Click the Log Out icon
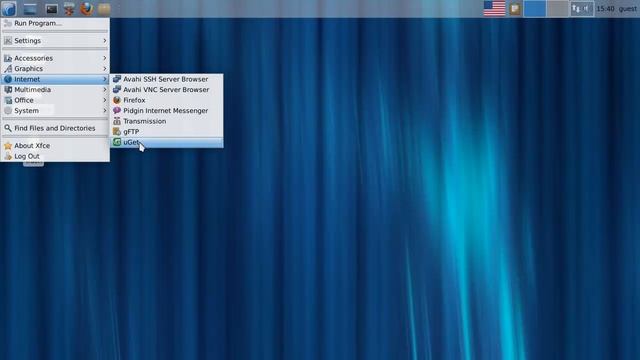This screenshot has width=640, height=360. (8, 156)
